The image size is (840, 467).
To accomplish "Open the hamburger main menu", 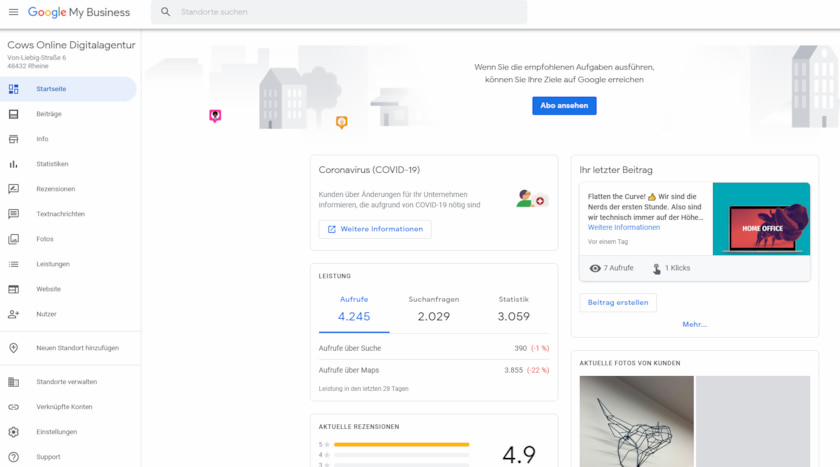I will [13, 12].
